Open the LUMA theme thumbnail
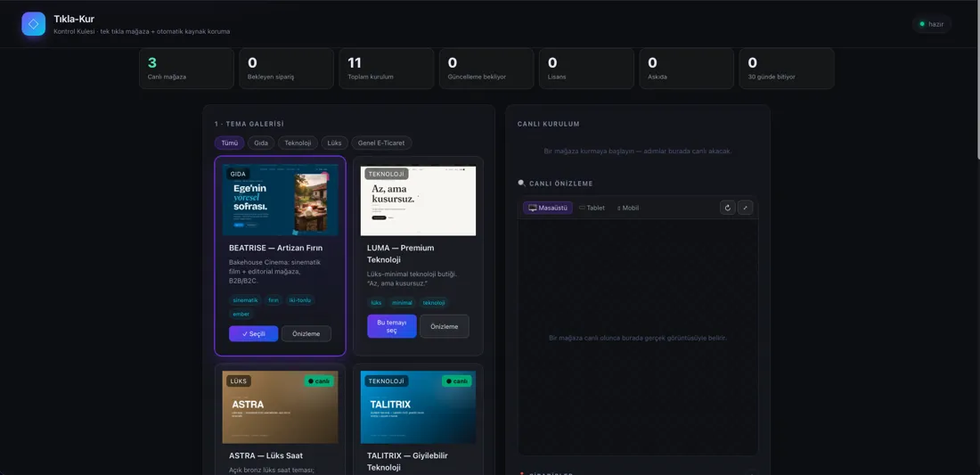 click(418, 201)
